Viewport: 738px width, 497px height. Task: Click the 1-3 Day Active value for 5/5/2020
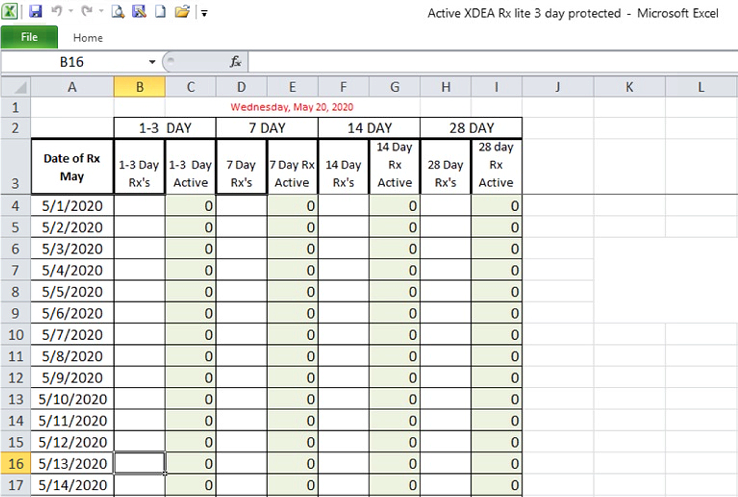191,292
